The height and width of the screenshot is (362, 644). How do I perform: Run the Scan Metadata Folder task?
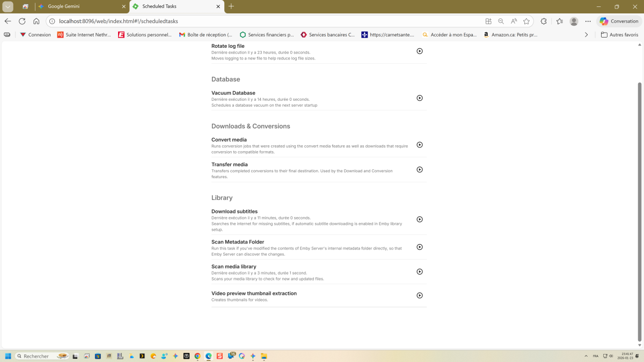419,247
